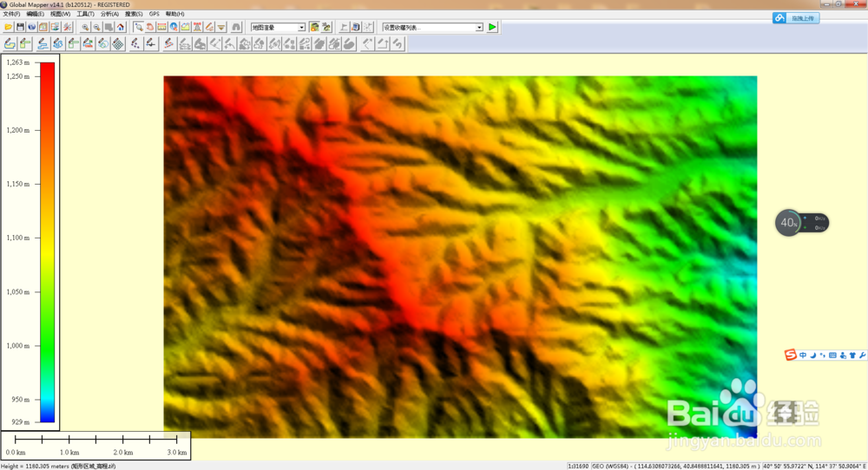The height and width of the screenshot is (470, 868).
Task: Click the zoom out magnifier with minus
Action: pyautogui.click(x=97, y=27)
